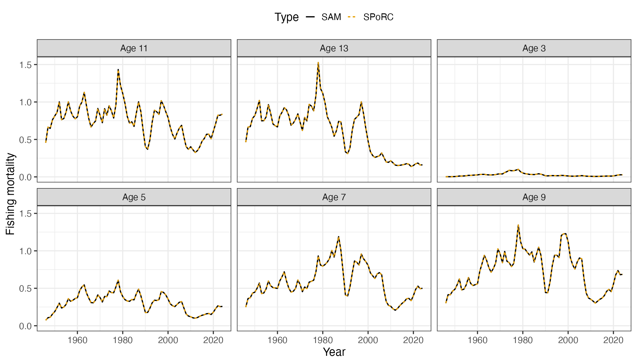Select the 'Age 9' facet header
This screenshot has width=637, height=364.
pyautogui.click(x=534, y=197)
